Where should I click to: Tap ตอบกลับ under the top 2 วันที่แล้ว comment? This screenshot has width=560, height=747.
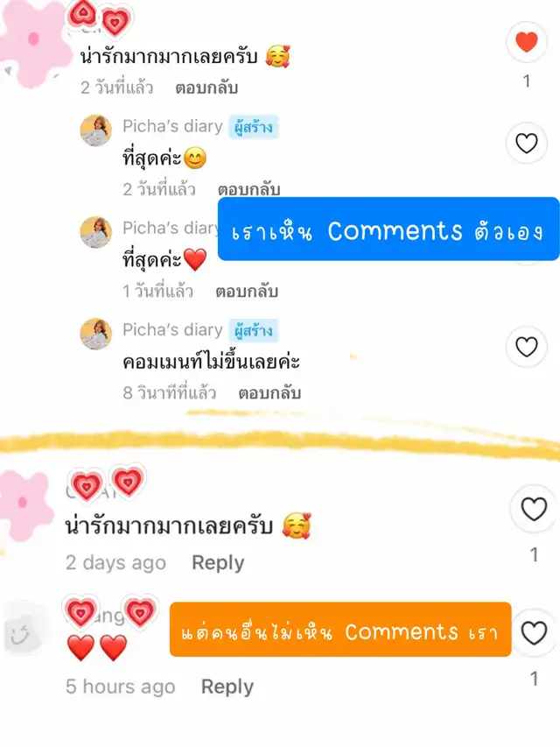(206, 88)
